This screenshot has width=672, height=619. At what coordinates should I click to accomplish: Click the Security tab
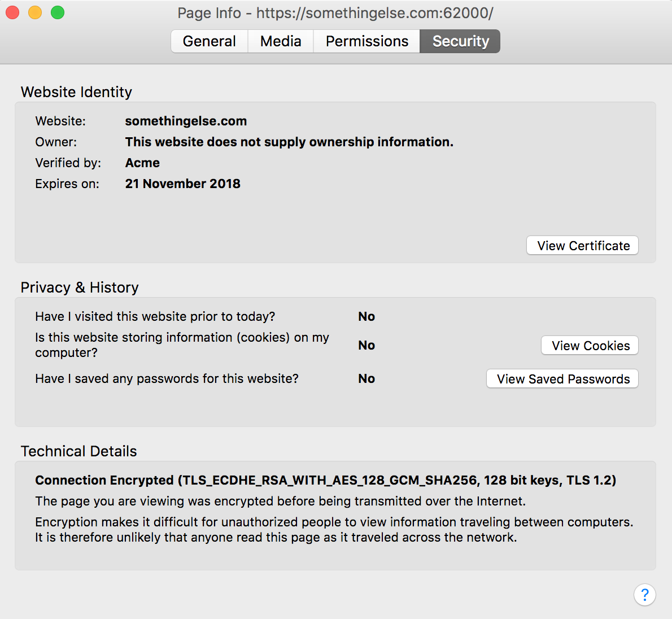click(x=460, y=41)
